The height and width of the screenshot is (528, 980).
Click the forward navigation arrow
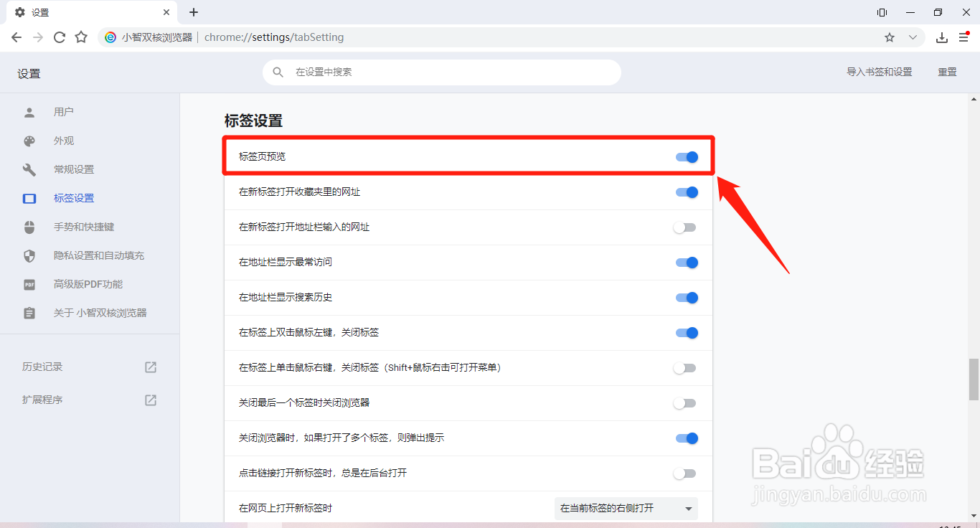click(38, 37)
